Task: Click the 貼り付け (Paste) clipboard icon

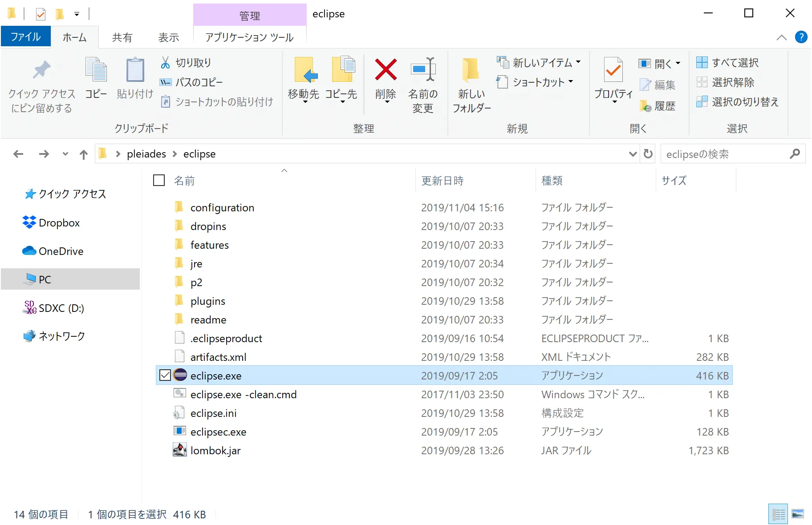Action: [135, 70]
